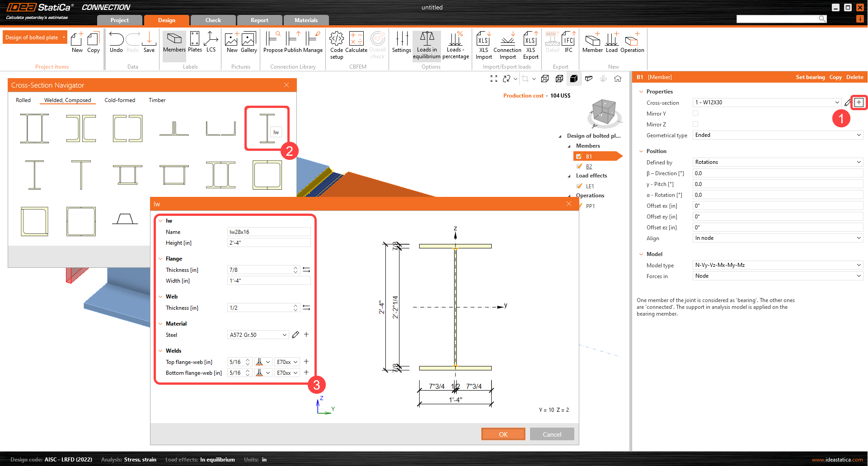Image resolution: width=868 pixels, height=466 pixels.
Task: Click inside the Name field showing Iw28x16
Action: click(268, 232)
